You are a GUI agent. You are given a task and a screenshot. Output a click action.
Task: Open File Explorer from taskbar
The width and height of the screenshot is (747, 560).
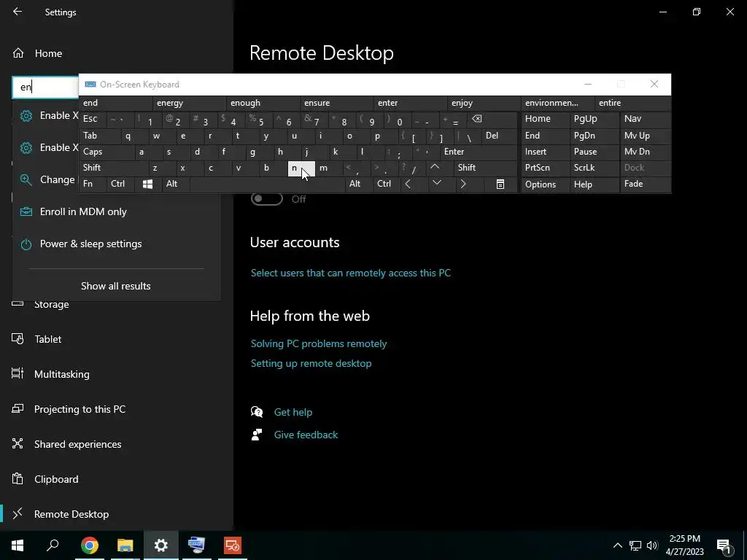pyautogui.click(x=125, y=545)
